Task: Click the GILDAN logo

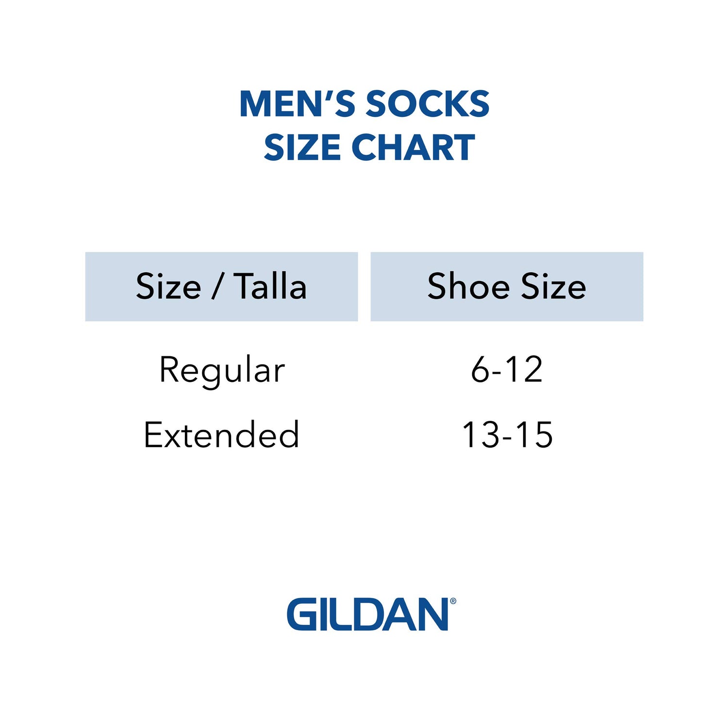Action: 368,614
